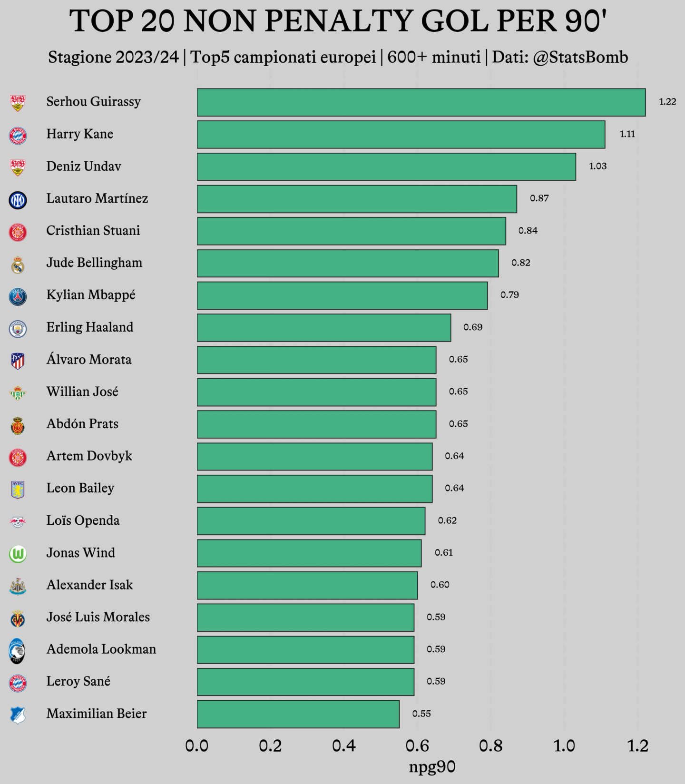This screenshot has height=784, width=685.
Task: Click the Newcastle crest beside Alexander Isak
Action: [18, 587]
